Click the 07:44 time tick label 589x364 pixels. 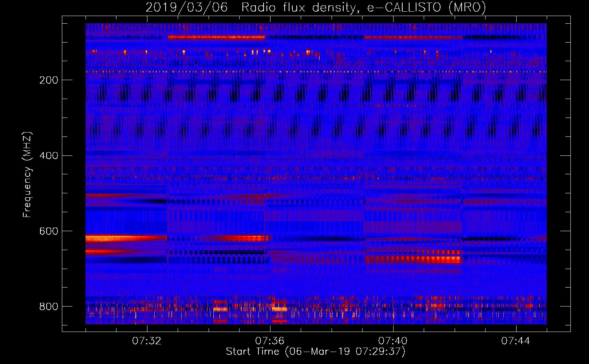pos(516,341)
